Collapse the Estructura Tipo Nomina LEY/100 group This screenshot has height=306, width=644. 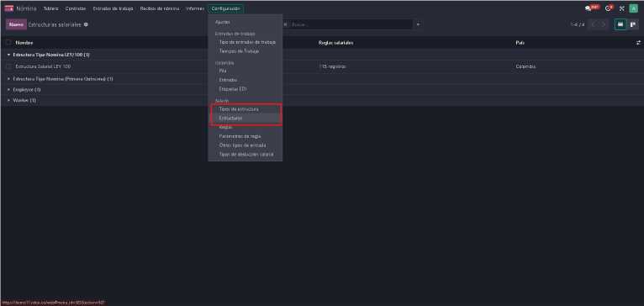[9, 55]
